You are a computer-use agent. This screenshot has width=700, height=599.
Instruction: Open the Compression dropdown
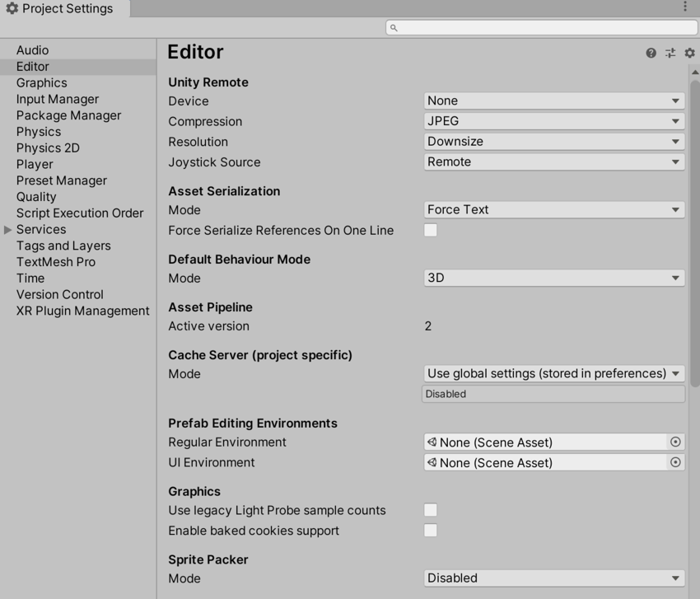pyautogui.click(x=553, y=120)
